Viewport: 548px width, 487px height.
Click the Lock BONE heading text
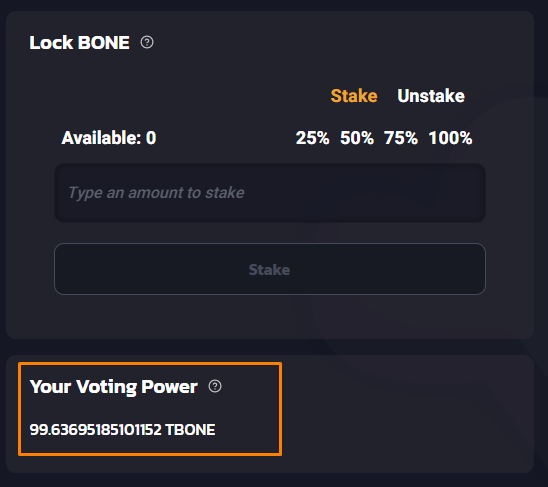click(x=79, y=43)
